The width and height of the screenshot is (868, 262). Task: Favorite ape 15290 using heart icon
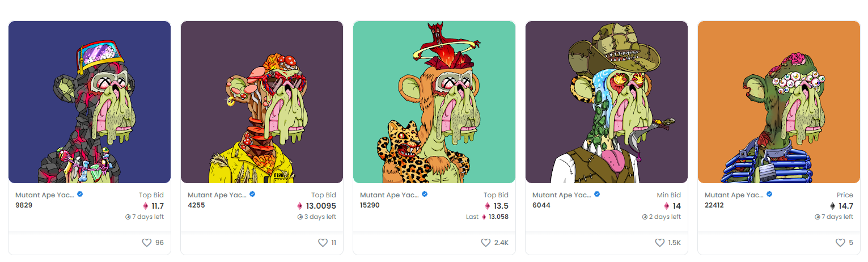point(485,243)
